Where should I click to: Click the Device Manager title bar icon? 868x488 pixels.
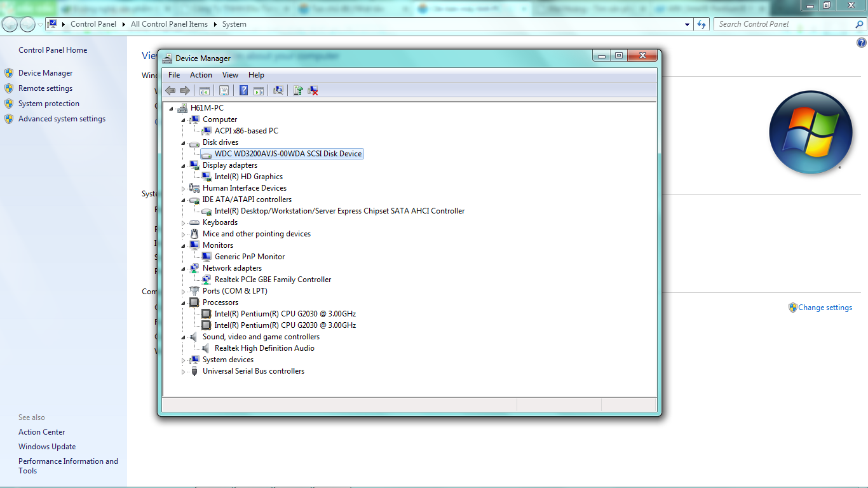(x=167, y=58)
